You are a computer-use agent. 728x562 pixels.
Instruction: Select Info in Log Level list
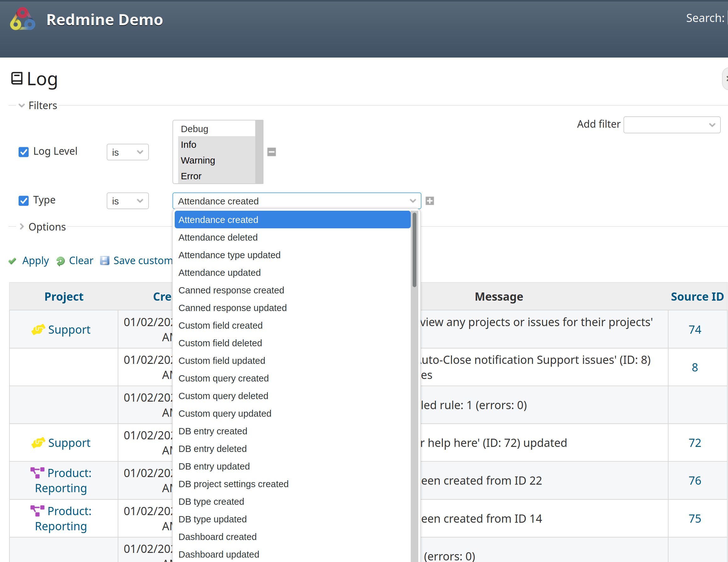[x=216, y=144]
